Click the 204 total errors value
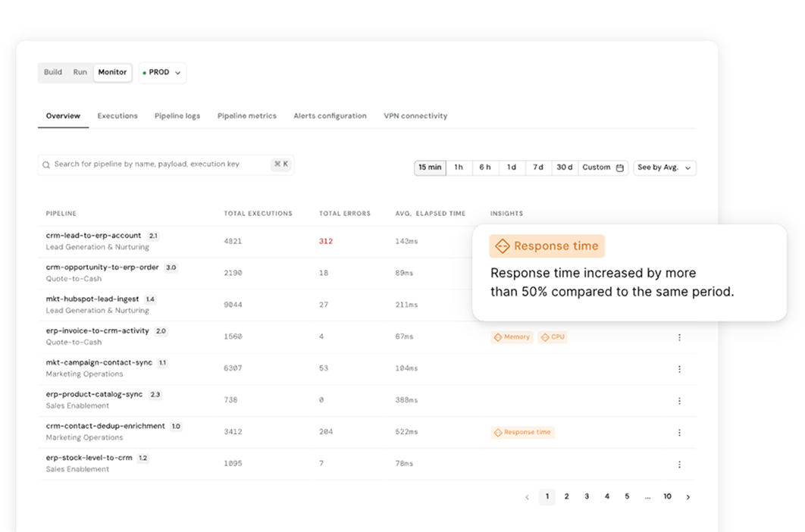805x532 pixels. (326, 432)
